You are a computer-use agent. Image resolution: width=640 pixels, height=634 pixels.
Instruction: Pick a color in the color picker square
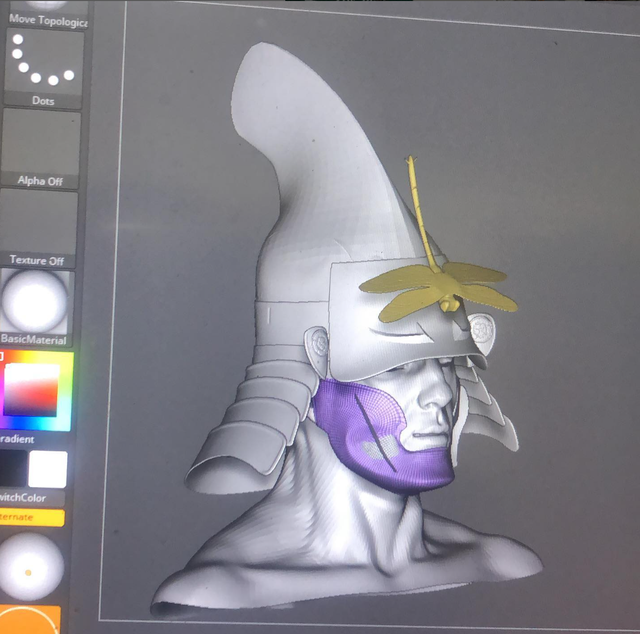click(32, 389)
